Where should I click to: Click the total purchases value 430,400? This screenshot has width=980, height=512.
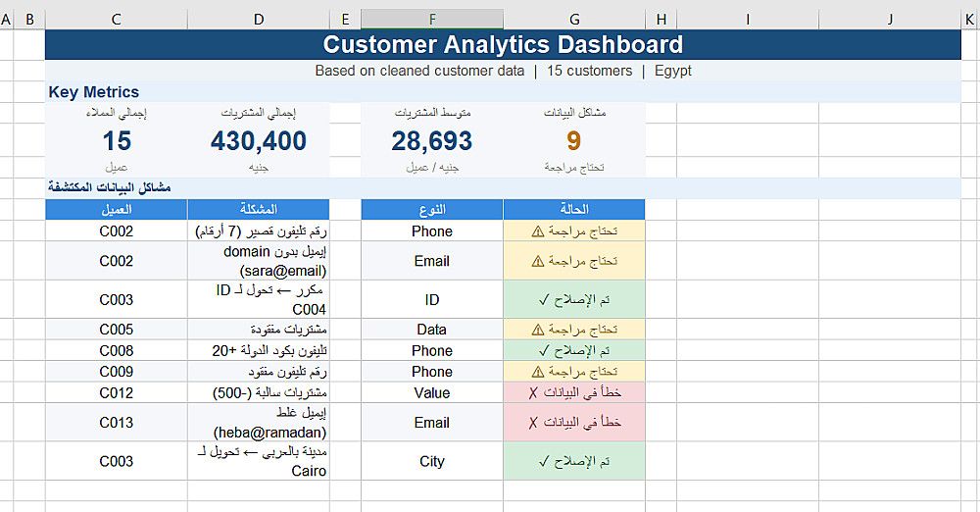(259, 140)
